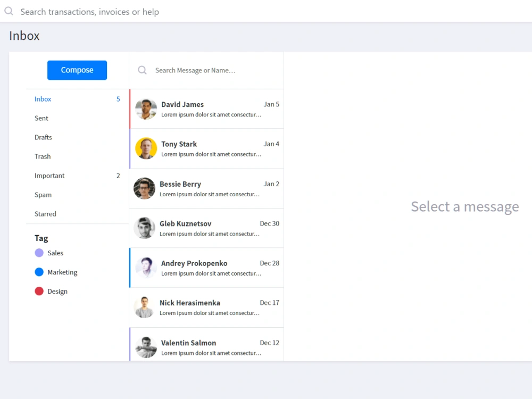Open the message from Bessie Berry
The width and height of the screenshot is (532, 399).
pyautogui.click(x=206, y=189)
